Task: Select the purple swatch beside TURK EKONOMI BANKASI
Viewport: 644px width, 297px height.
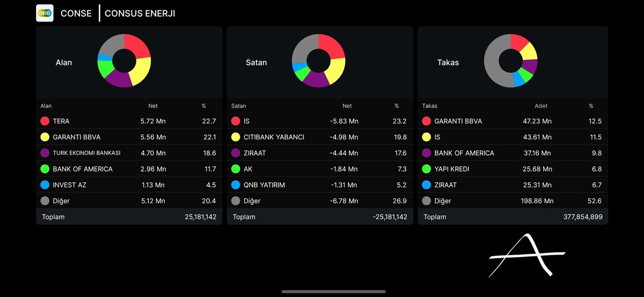Action: click(45, 153)
